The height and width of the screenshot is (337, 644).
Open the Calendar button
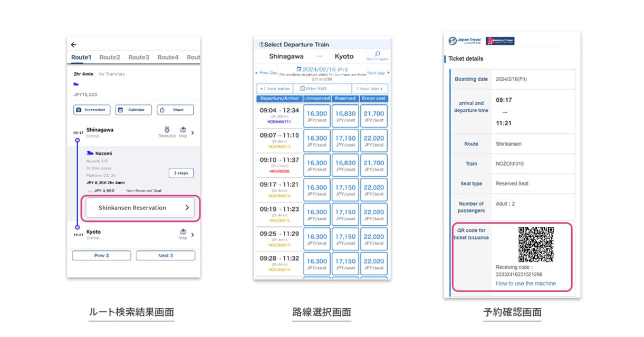pyautogui.click(x=133, y=110)
